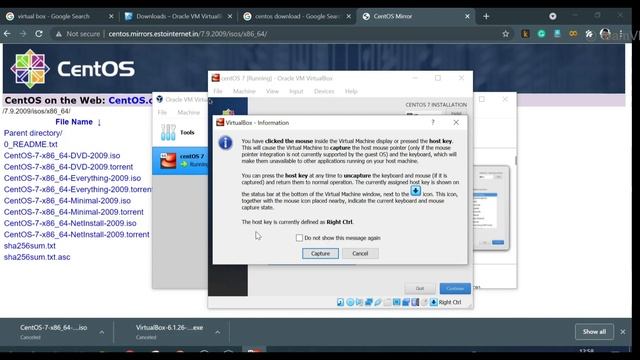Switch to 'centos download - Google Search' tab

pyautogui.click(x=297, y=16)
